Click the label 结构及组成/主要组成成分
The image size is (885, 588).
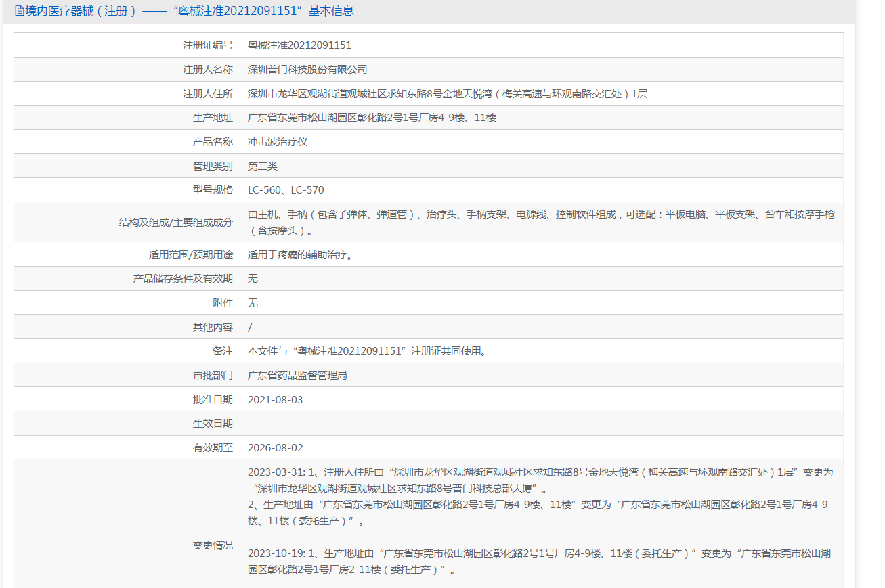click(176, 222)
